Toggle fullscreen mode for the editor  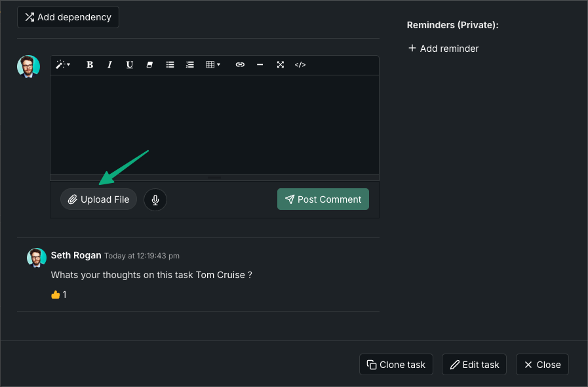coord(280,65)
